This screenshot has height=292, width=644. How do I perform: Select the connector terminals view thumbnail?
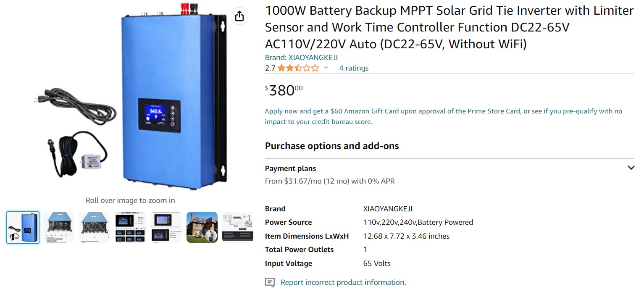(x=59, y=227)
